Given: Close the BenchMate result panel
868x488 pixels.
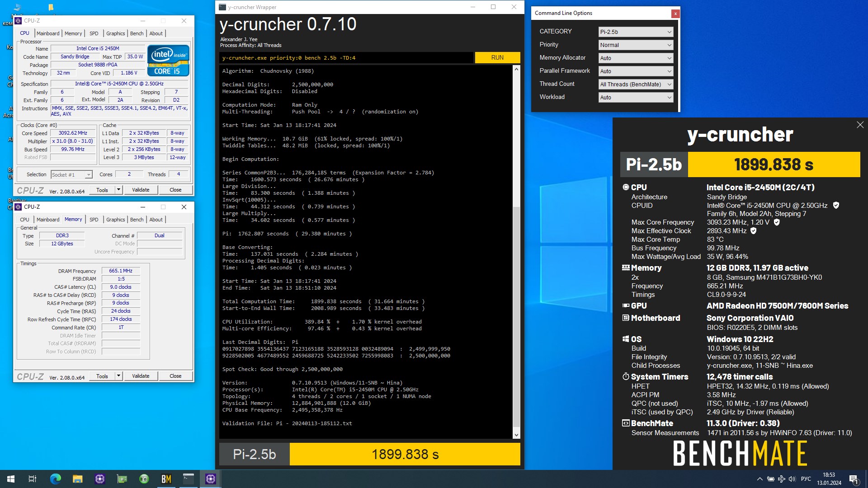Looking at the screenshot, I should coord(860,125).
